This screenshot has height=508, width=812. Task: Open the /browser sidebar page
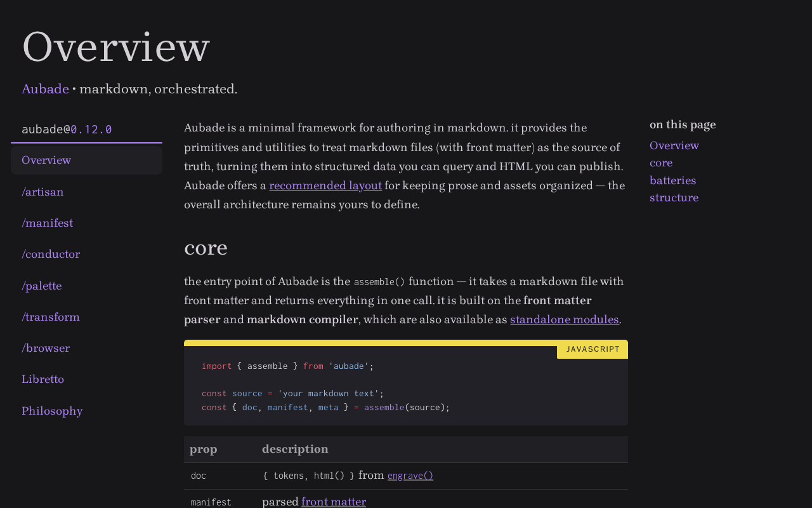point(46,348)
